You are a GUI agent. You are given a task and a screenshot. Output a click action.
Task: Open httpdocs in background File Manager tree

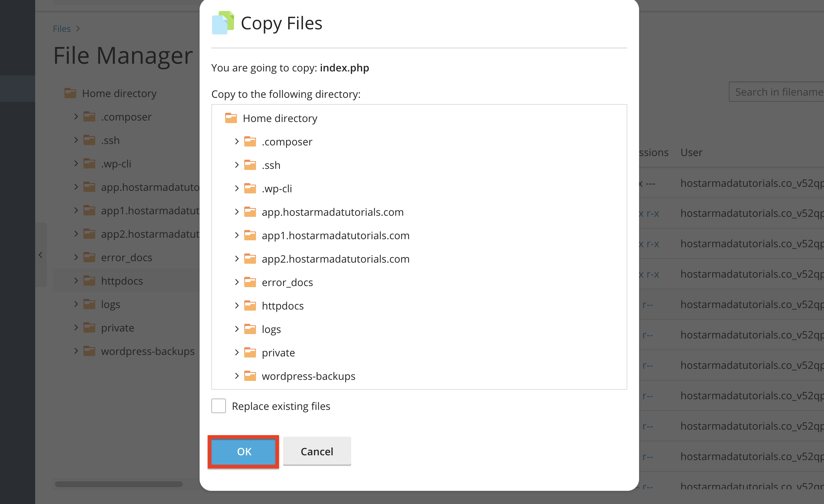[x=122, y=281]
